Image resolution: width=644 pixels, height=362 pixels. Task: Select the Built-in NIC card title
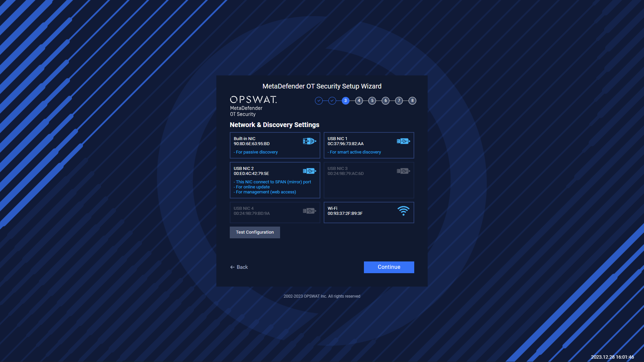coord(245,139)
